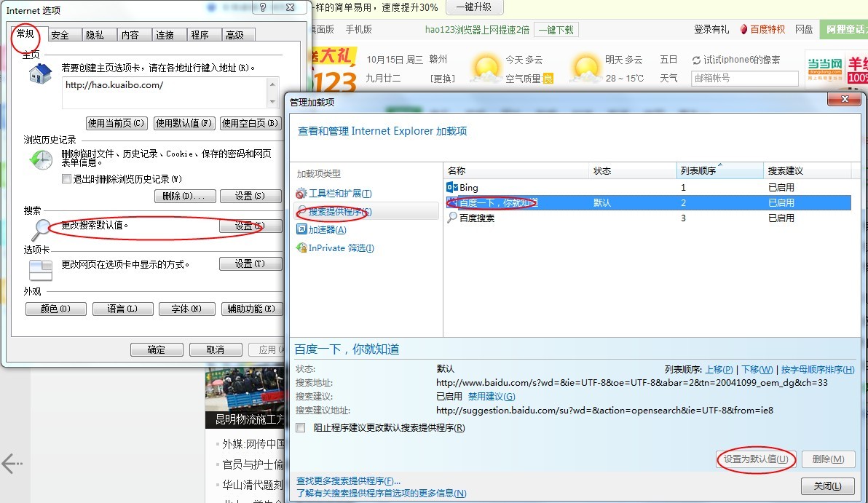Click the 关闭(L) button
Screen dimensions: 868x503
pos(828,486)
